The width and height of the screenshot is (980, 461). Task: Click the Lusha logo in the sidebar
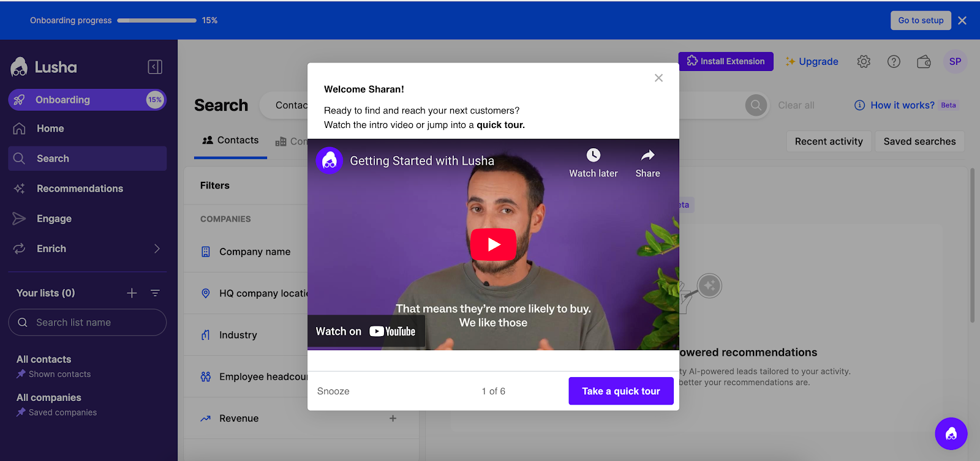pos(44,67)
